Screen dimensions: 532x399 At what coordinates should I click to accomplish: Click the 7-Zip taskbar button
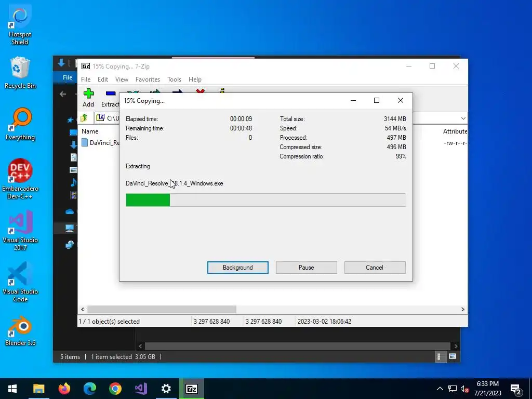coord(191,389)
